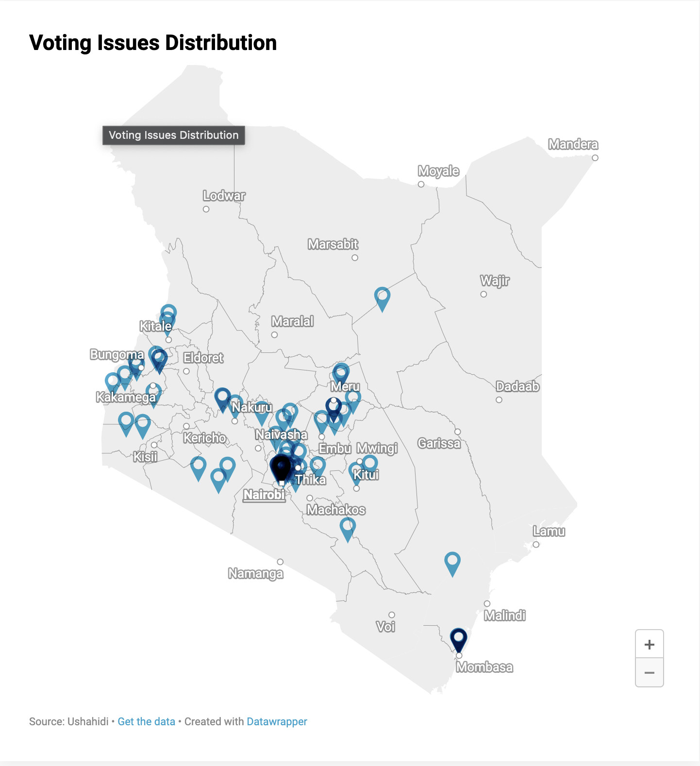Viewport: 700px width, 766px height.
Task: Click the large black Nairobi pin
Action: pos(281,469)
